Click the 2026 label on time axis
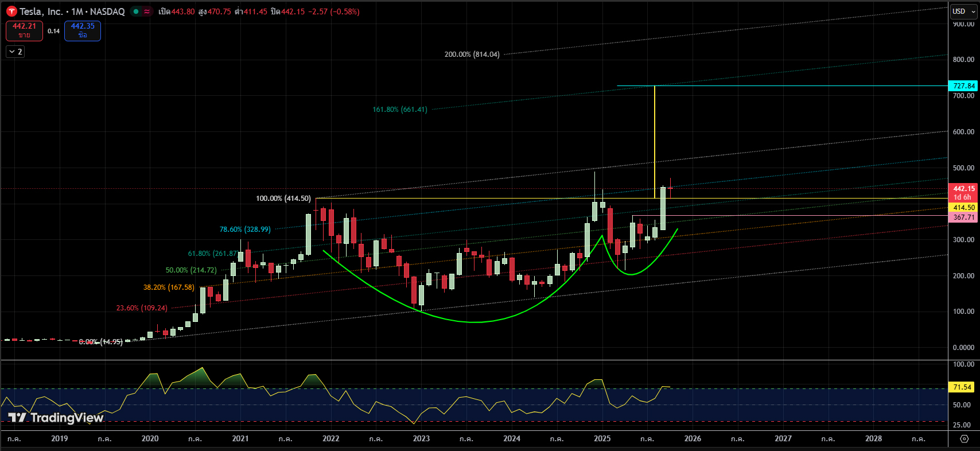Screen dimensions: 980x451 (x=693, y=438)
